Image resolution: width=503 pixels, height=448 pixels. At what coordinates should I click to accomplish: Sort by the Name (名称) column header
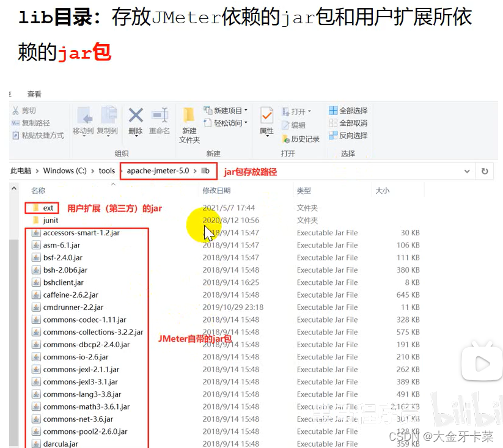38,191
